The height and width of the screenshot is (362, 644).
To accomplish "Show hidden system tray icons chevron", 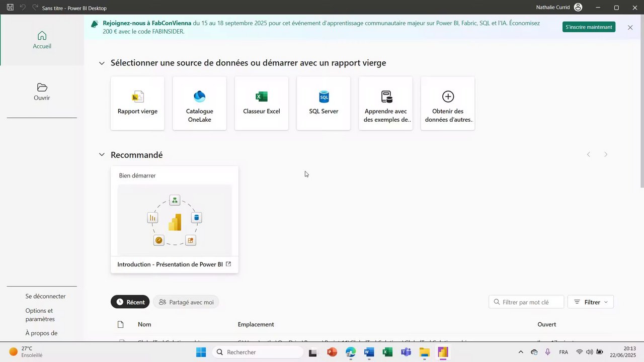I will pyautogui.click(x=521, y=352).
